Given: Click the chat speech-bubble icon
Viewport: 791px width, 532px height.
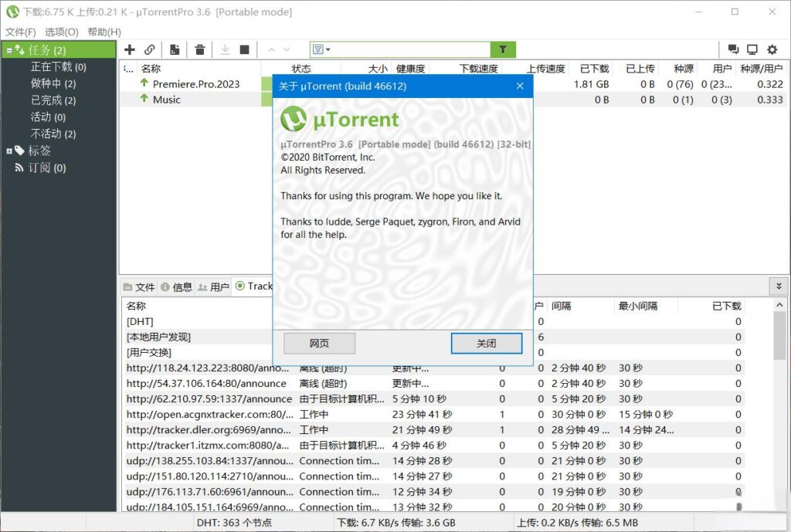Looking at the screenshot, I should click(x=732, y=49).
